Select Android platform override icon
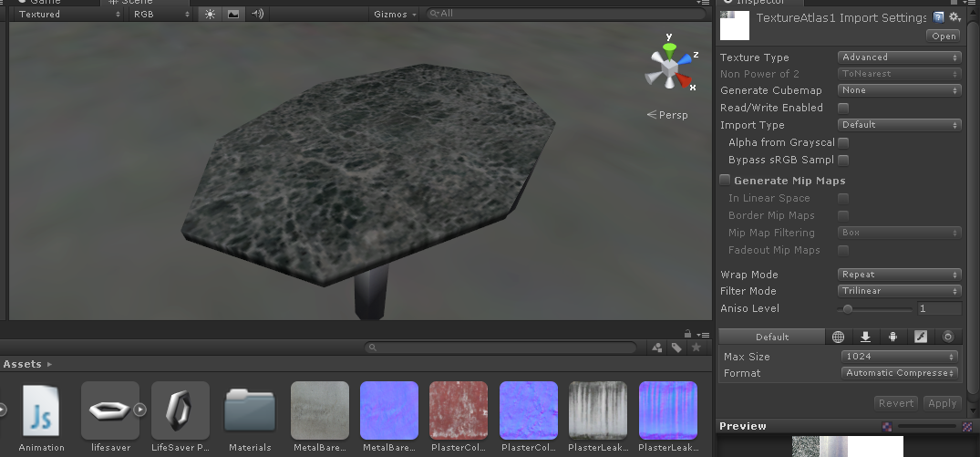 point(893,337)
